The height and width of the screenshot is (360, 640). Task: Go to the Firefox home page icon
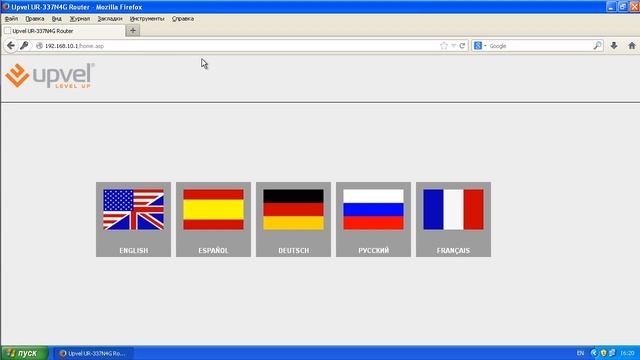click(632, 46)
